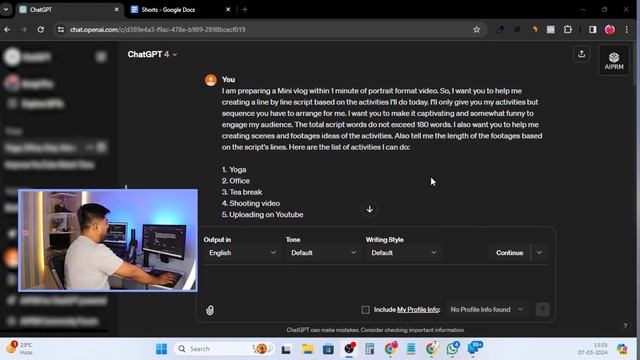Click the '1. Yoga' list line

point(234,169)
